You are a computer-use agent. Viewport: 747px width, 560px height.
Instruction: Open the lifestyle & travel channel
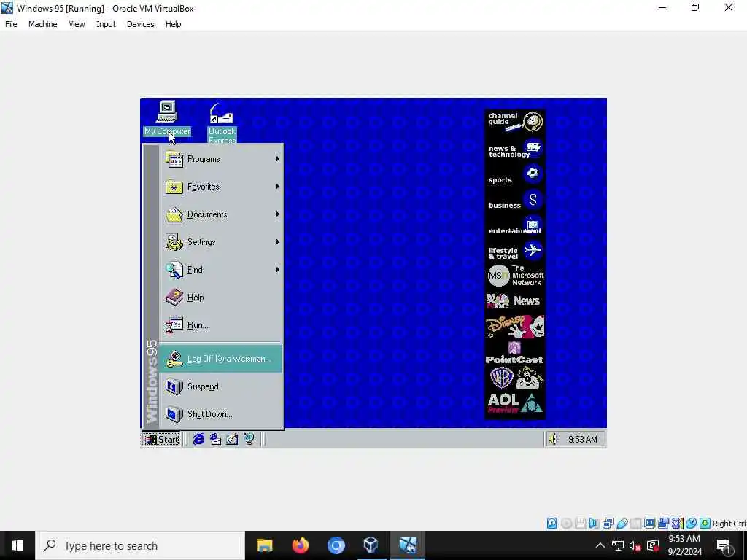pos(515,252)
